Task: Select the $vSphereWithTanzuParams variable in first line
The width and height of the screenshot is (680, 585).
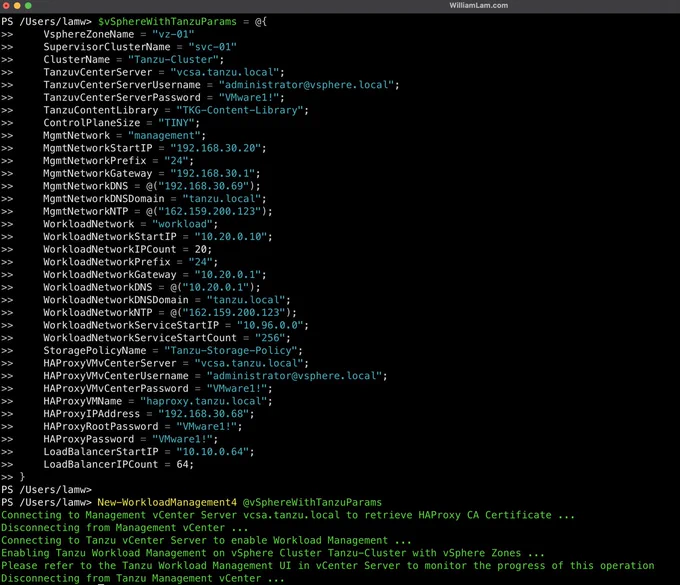Action: click(167, 22)
